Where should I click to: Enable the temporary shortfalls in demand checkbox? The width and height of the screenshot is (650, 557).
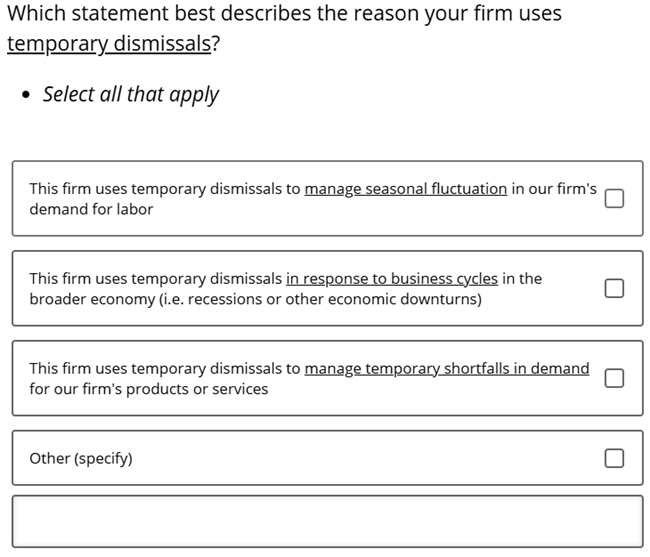[614, 378]
